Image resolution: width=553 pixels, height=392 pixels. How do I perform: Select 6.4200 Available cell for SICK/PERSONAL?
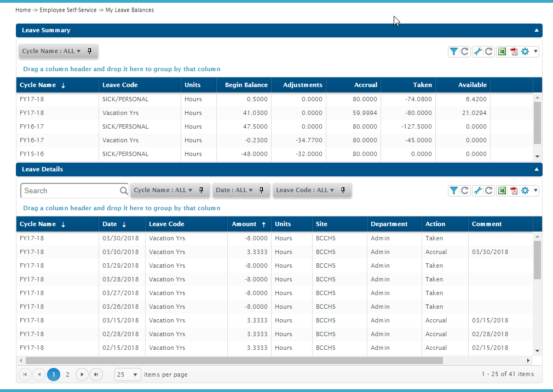[x=463, y=99]
